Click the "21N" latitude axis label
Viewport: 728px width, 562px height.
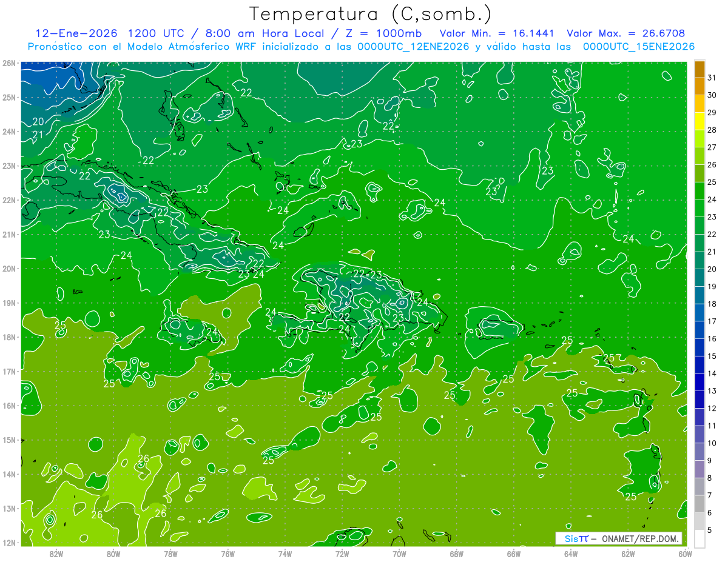[x=9, y=235]
